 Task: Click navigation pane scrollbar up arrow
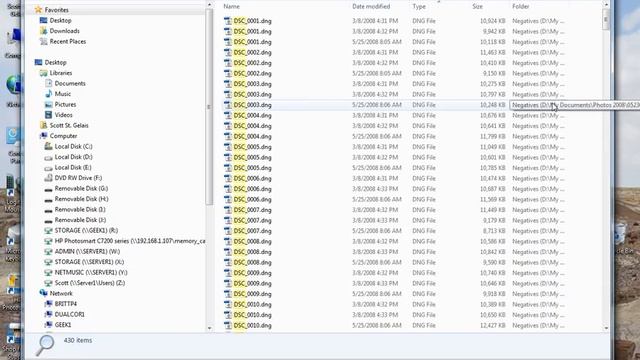tap(210, 5)
